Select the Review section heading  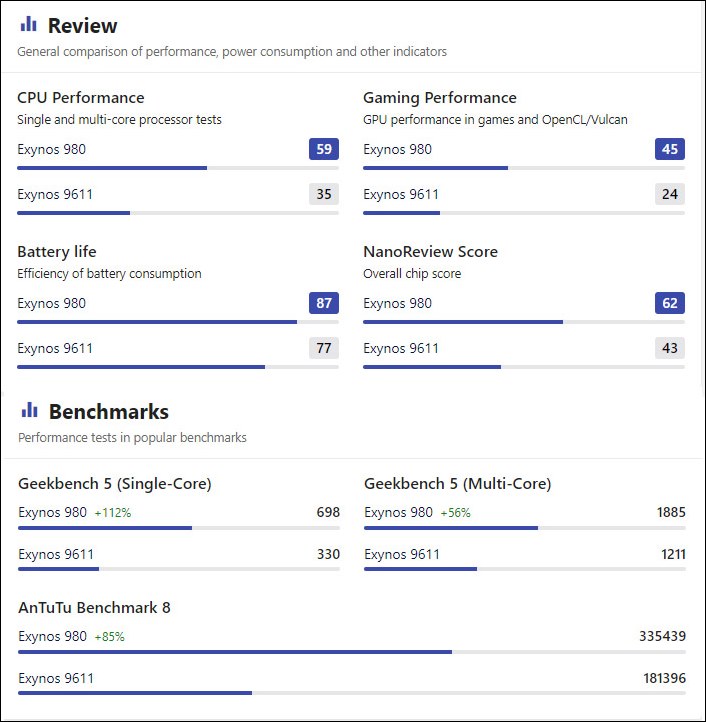(x=82, y=26)
